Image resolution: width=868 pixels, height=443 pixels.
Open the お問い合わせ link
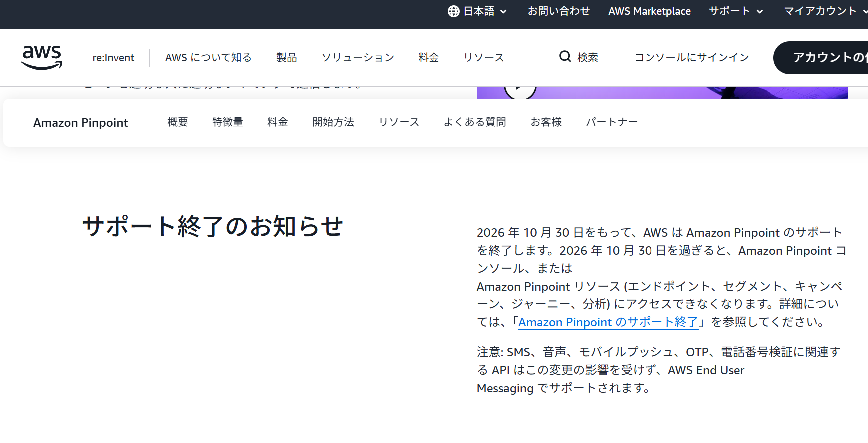558,11
